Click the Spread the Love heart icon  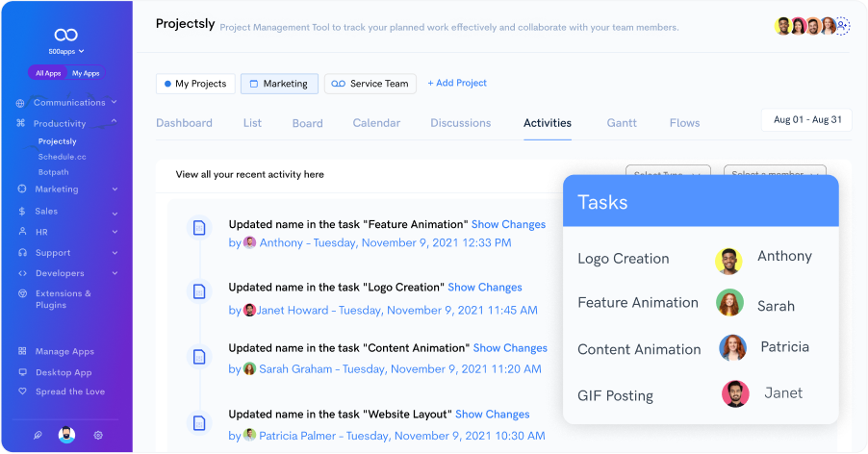[22, 391]
